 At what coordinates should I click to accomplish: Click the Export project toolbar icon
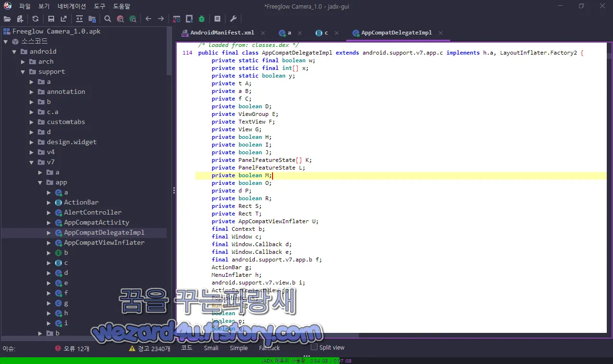64,19
